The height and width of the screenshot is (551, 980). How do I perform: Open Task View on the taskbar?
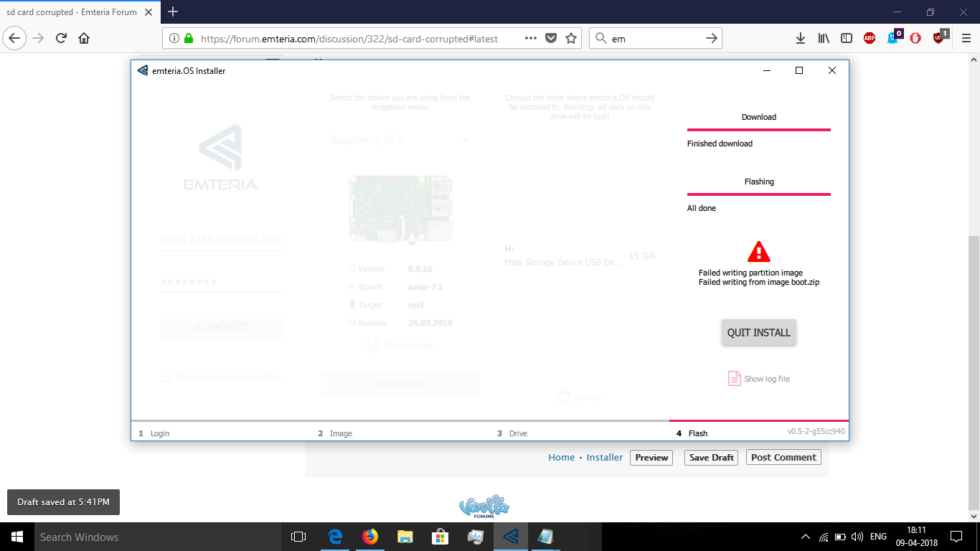298,537
